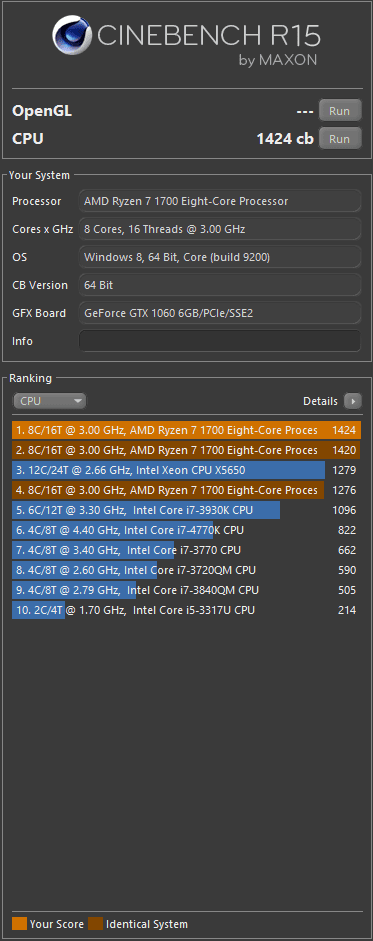
Task: Select the Processor name field
Action: click(x=220, y=201)
